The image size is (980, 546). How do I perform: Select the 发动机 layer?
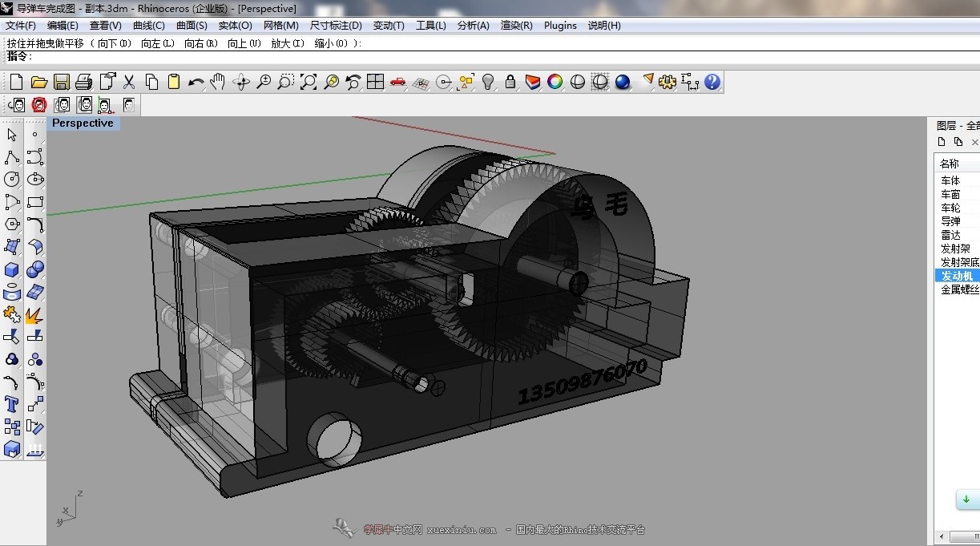[958, 276]
